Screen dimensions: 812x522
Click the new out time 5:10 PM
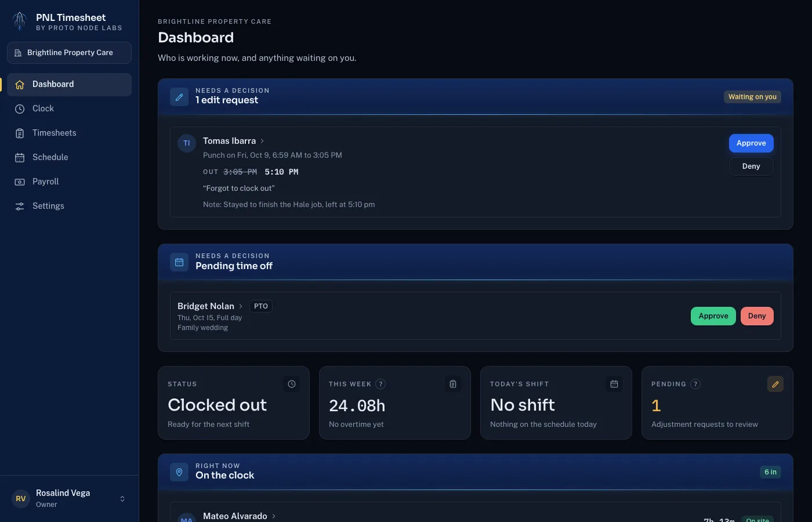tap(281, 172)
